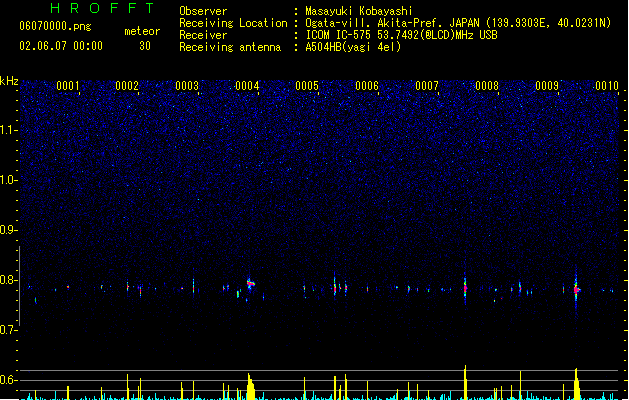
Task: Click time marker 0001
Action: tap(68, 86)
